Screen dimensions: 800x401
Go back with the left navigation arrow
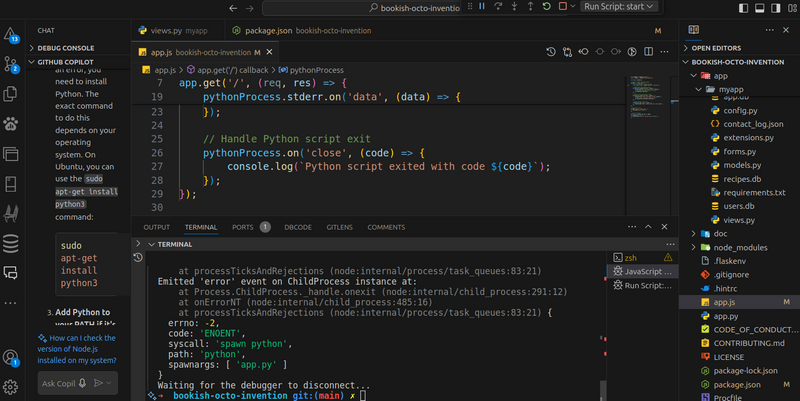pyautogui.click(x=233, y=8)
